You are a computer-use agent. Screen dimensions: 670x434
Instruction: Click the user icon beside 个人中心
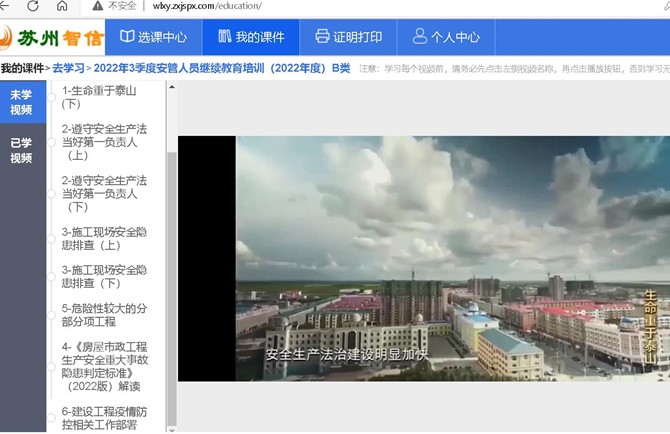pyautogui.click(x=418, y=37)
